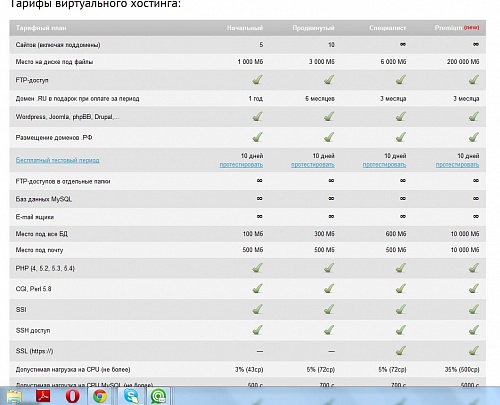Open the file explorer folder taskbar icon
Screen dimensions: 500x405
click(14, 397)
